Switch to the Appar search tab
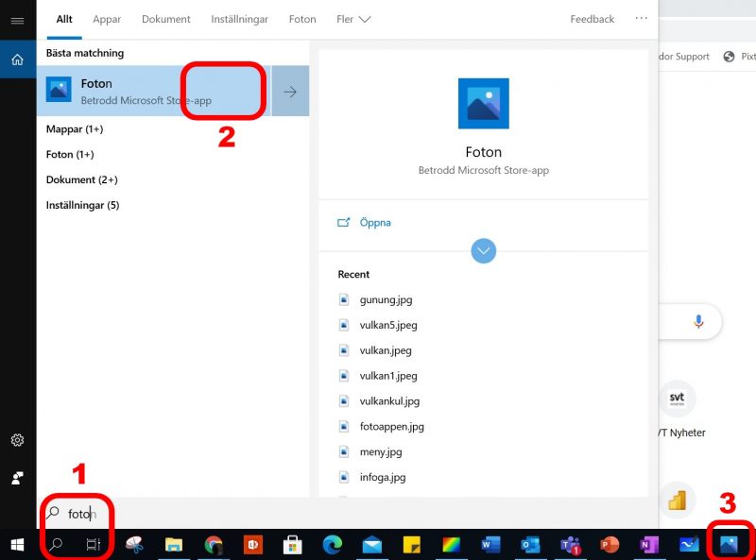 click(x=107, y=19)
